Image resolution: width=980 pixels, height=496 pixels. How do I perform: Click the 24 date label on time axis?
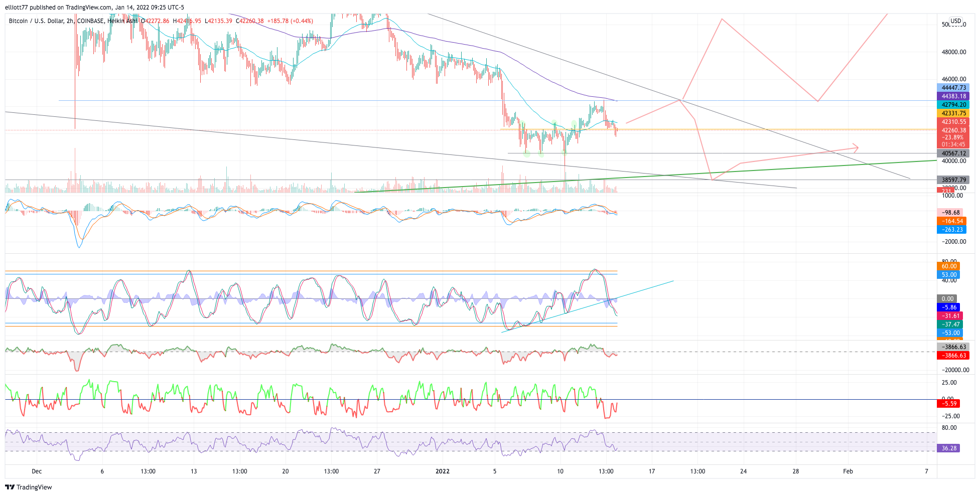(743, 471)
